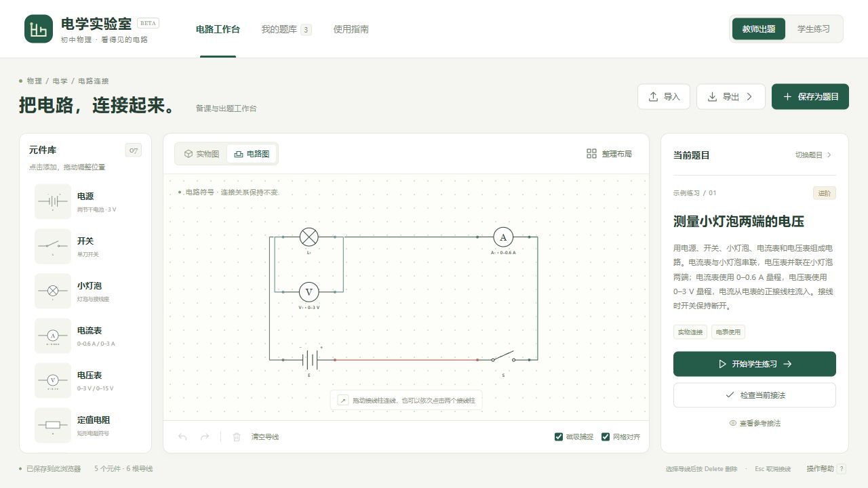
Task: Open the 电路工作台 tab
Action: click(218, 29)
